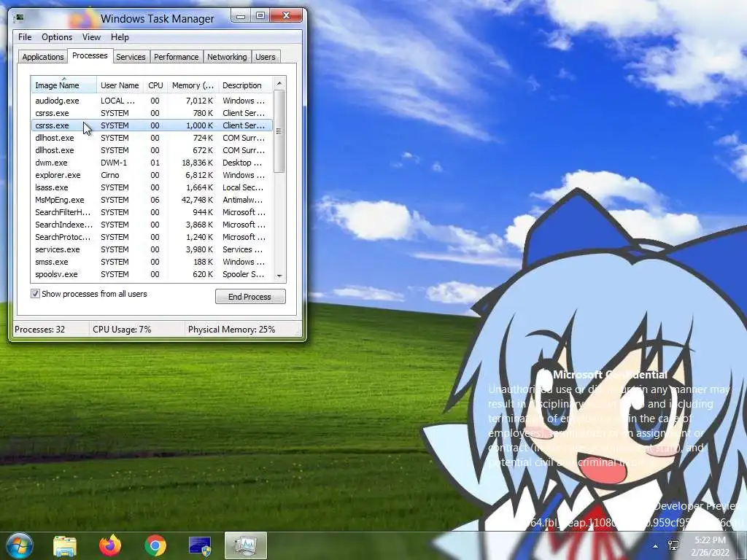Sort by the Description column header
Screen dimensions: 747x560
point(245,85)
